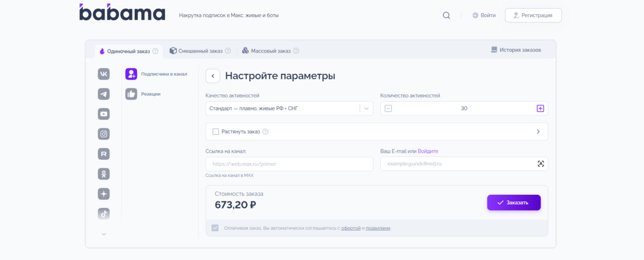Image resolution: width=644 pixels, height=260 pixels.
Task: Click the search magnifier icon
Action: tap(446, 15)
